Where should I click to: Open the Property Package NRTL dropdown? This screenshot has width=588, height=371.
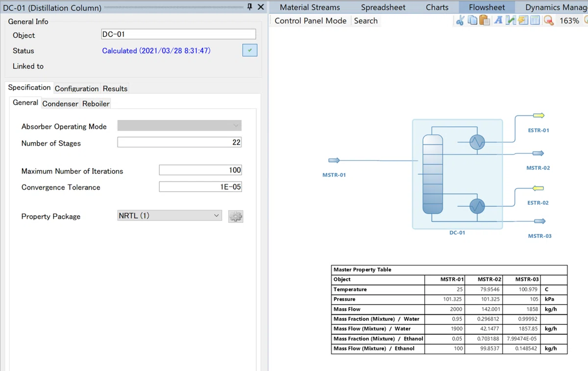coord(170,215)
